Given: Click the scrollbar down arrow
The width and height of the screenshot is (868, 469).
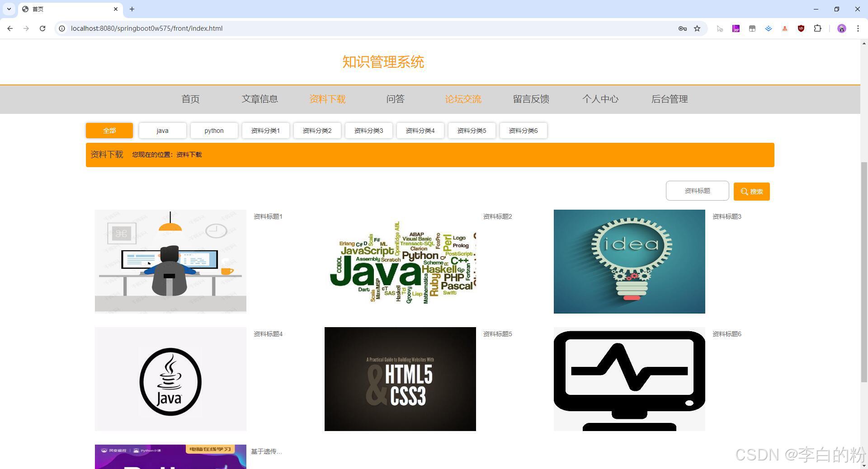Looking at the screenshot, I should 864,465.
